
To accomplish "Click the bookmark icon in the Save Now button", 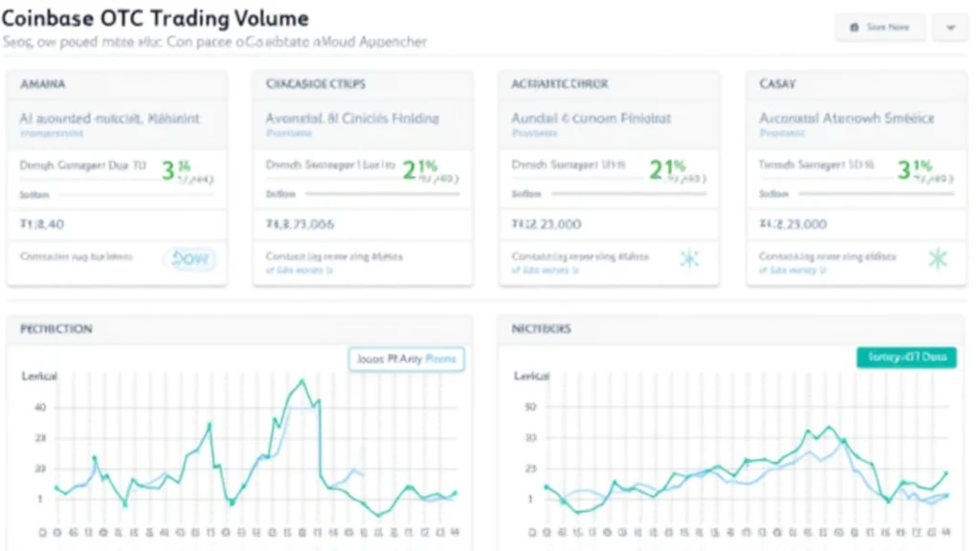I will point(853,27).
